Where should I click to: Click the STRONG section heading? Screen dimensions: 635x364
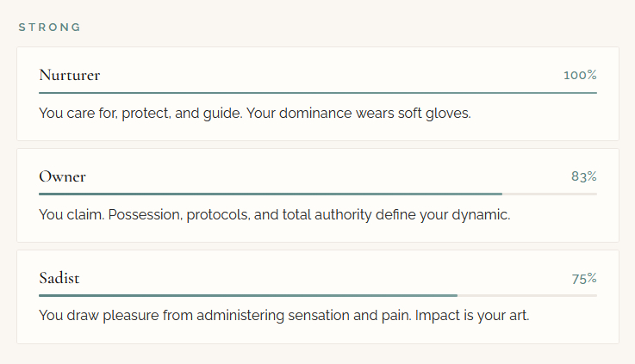point(50,27)
